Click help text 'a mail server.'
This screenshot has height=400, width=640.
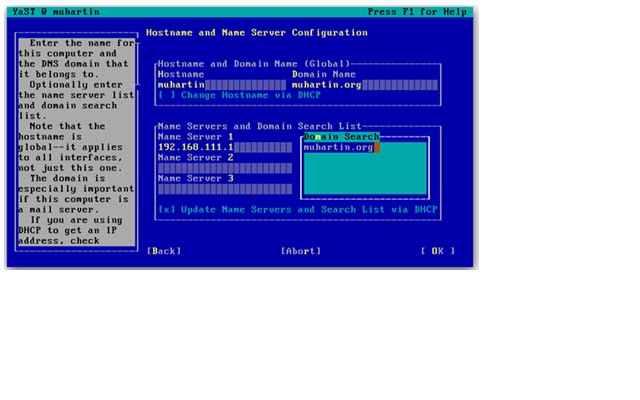pos(59,210)
